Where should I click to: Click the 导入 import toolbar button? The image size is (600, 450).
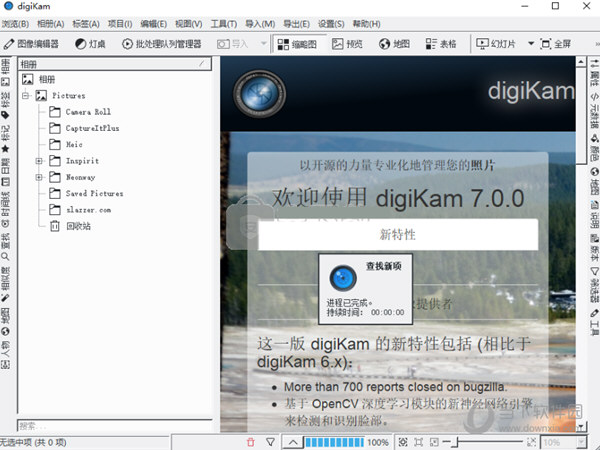pos(233,44)
